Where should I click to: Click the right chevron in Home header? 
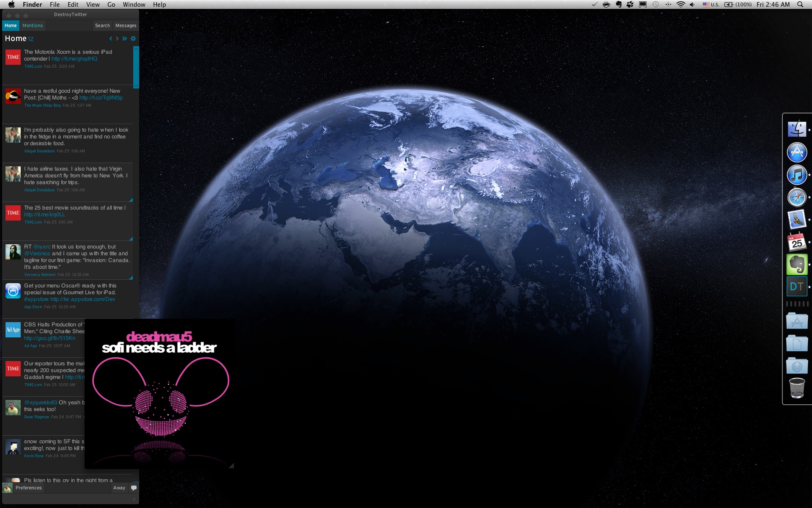pos(117,39)
